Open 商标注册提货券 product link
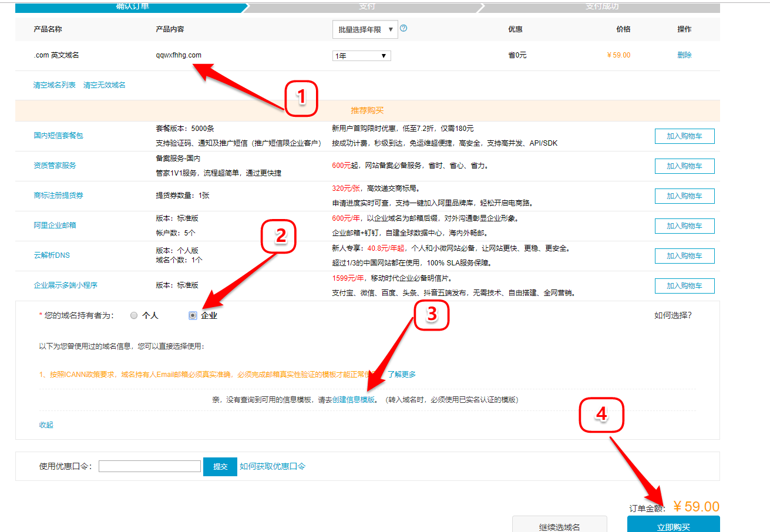Image resolution: width=770 pixels, height=532 pixels. (x=58, y=196)
